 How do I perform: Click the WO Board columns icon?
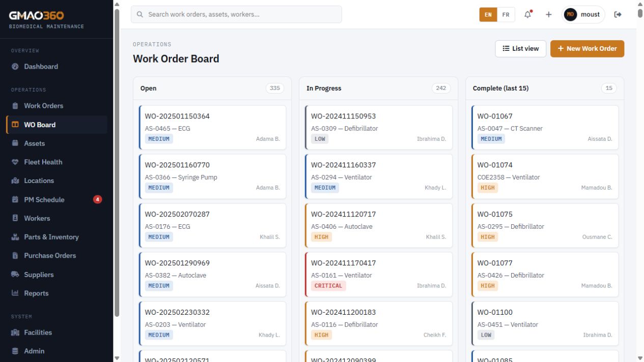(x=15, y=125)
